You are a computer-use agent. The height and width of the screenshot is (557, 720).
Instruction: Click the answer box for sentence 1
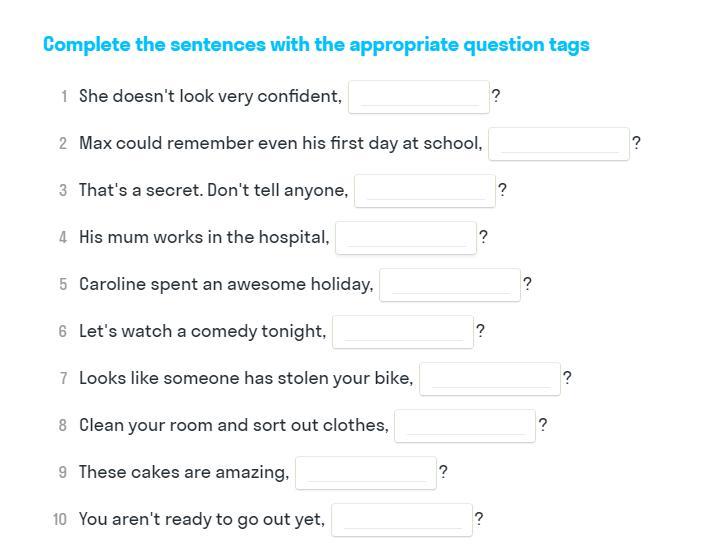[x=419, y=97]
